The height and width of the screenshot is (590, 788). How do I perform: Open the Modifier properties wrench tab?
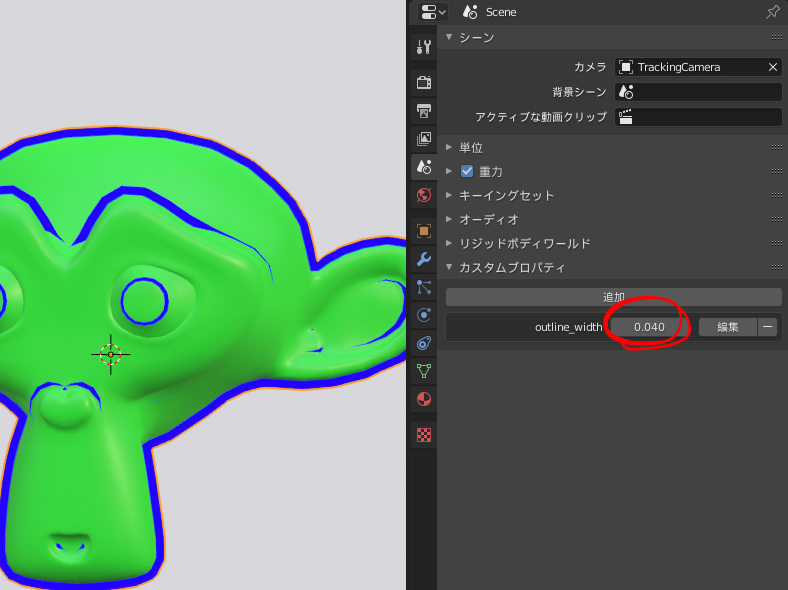[424, 259]
